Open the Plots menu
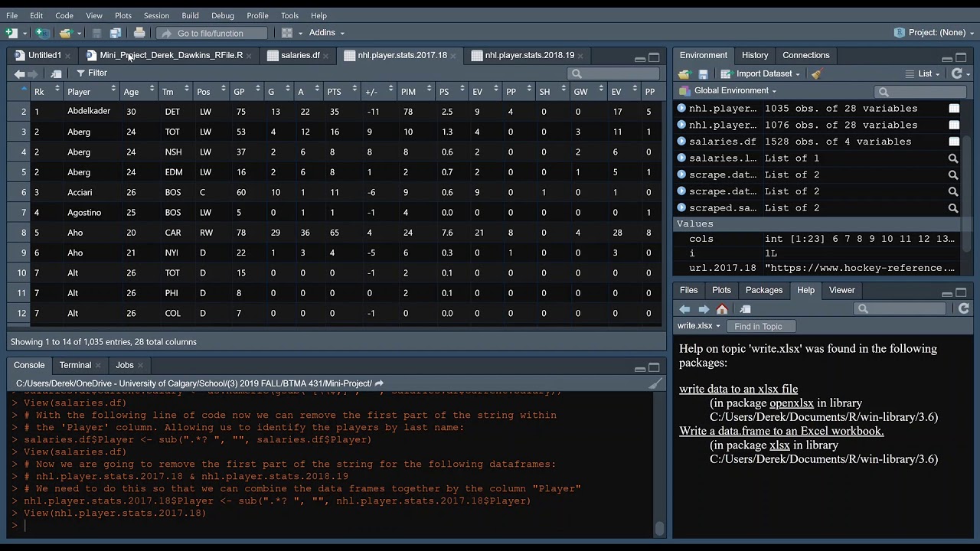This screenshot has height=551, width=980. coord(122,15)
